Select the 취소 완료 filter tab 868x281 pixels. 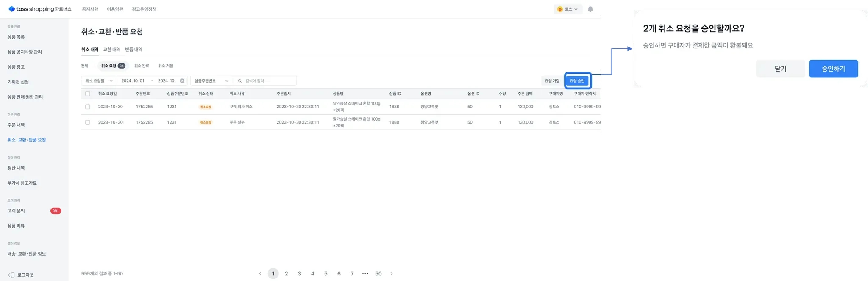click(x=142, y=66)
